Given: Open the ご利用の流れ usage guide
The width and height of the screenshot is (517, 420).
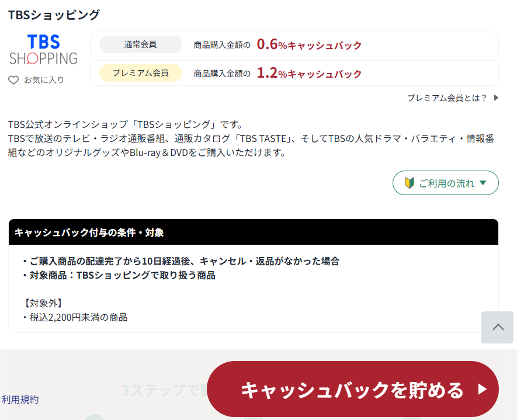Looking at the screenshot, I should click(446, 183).
